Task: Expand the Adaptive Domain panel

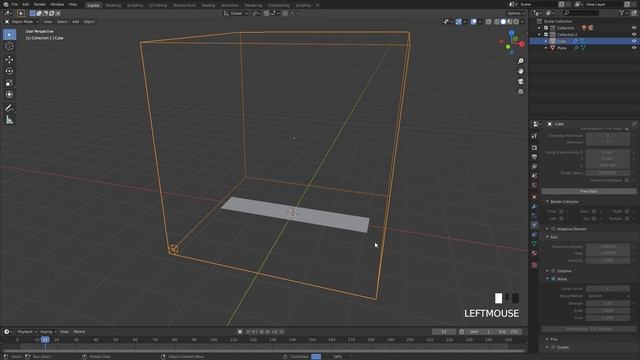Action: coord(547,229)
